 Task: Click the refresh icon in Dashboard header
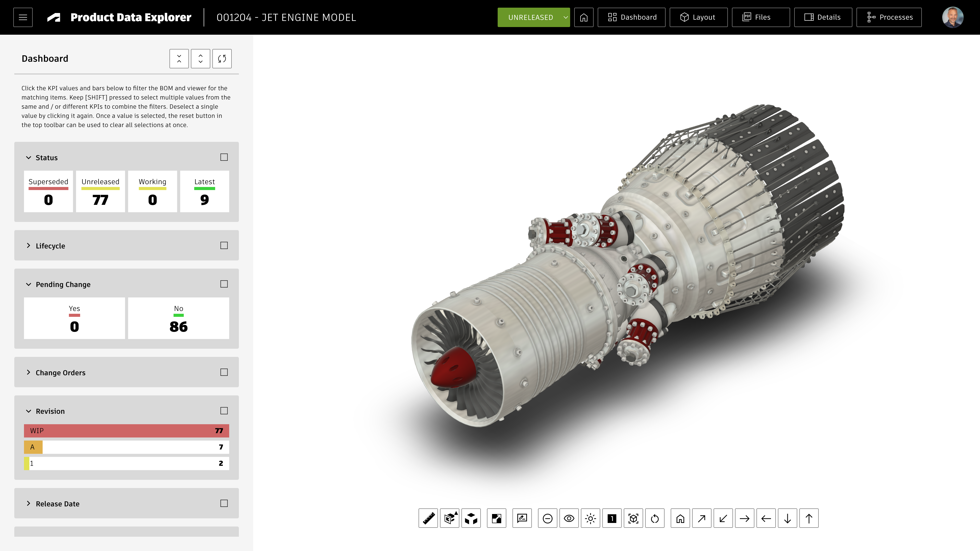222,59
